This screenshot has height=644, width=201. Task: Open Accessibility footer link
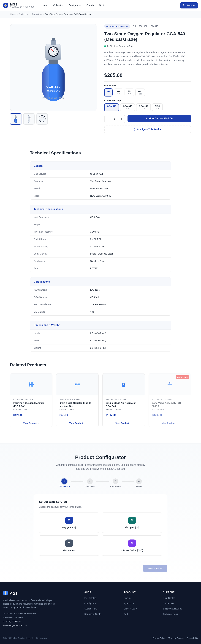point(192,638)
